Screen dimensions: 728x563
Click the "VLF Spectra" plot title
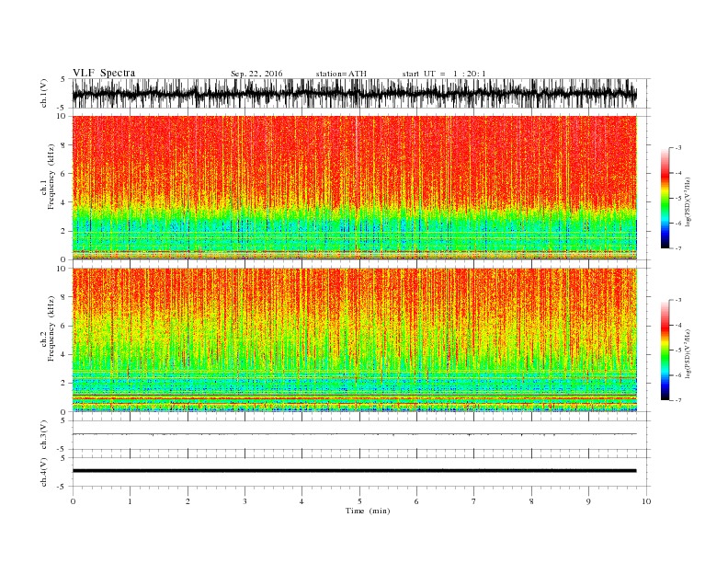point(104,73)
